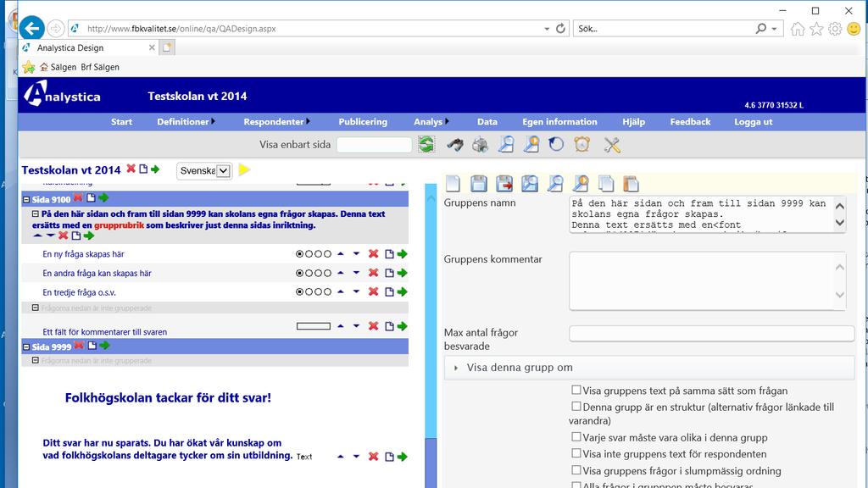Open the Sälgen favorites bookmark
This screenshot has height=488, width=868.
tap(58, 67)
